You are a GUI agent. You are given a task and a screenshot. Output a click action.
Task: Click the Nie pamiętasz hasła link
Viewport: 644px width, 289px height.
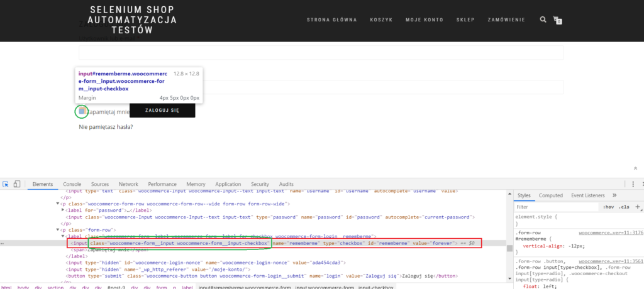(106, 128)
